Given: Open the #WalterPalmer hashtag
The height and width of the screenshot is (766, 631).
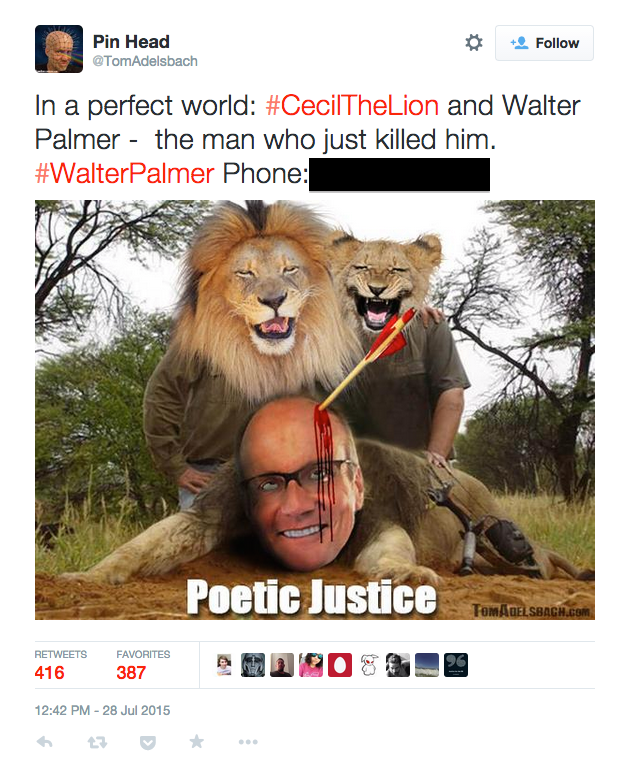Looking at the screenshot, I should (x=125, y=173).
